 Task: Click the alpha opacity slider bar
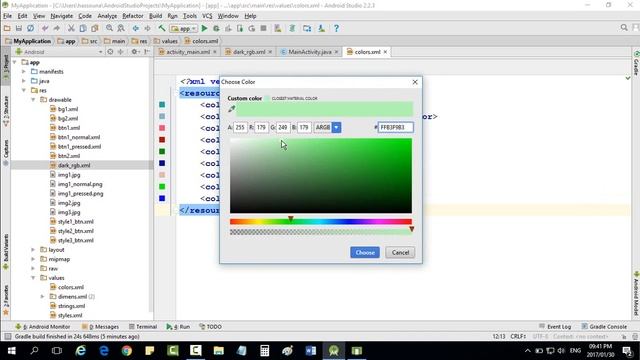(321, 232)
